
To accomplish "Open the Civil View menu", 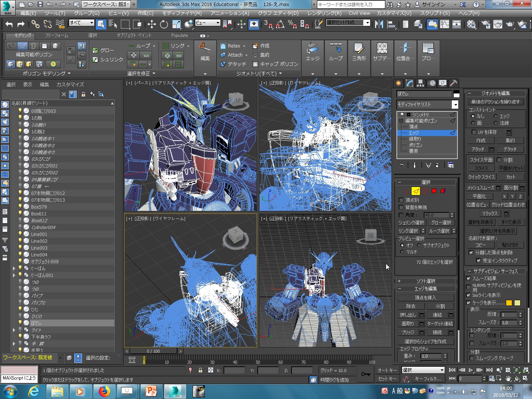I will (x=359, y=13).
